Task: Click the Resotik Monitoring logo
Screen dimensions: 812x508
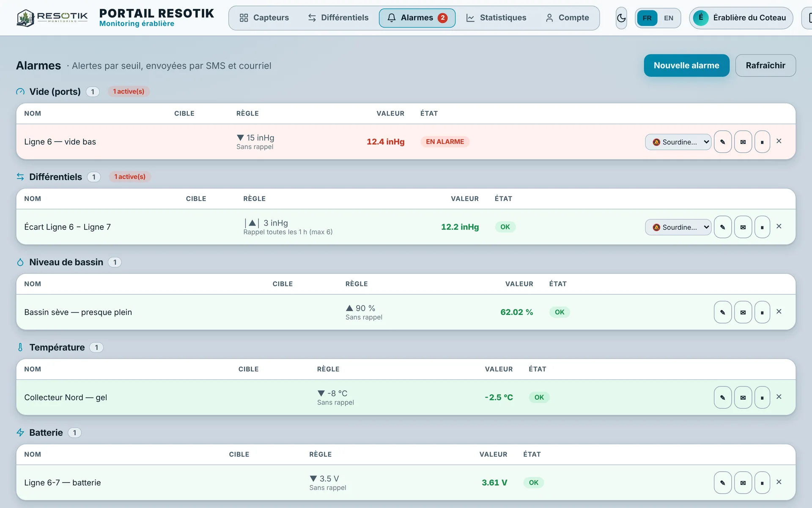Action: 52,18
